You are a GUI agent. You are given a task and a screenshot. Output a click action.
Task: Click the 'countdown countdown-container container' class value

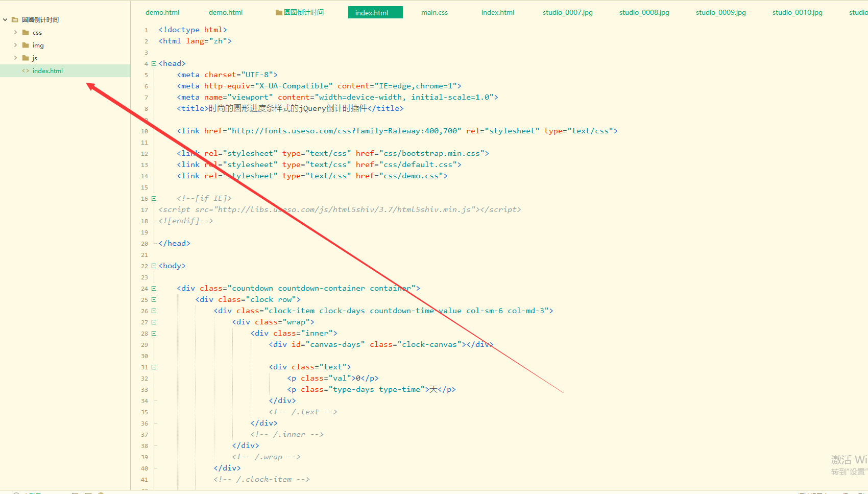point(322,288)
